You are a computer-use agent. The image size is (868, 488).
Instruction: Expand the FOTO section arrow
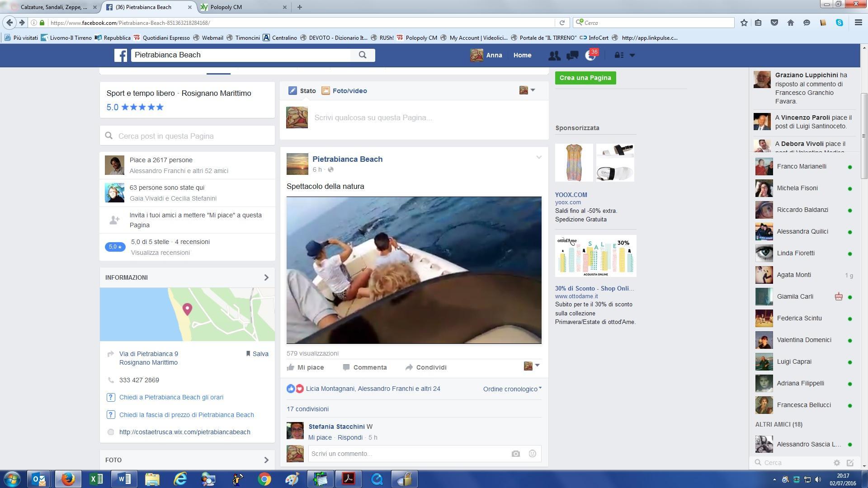click(266, 460)
